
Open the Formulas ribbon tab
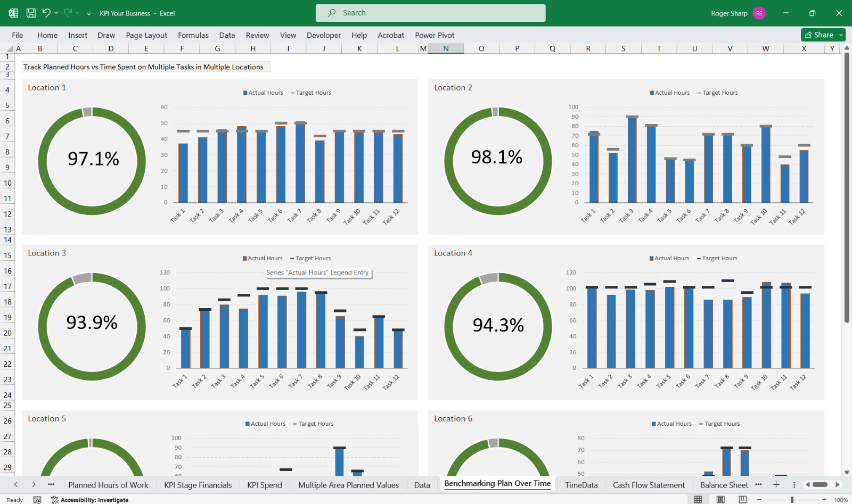click(193, 35)
